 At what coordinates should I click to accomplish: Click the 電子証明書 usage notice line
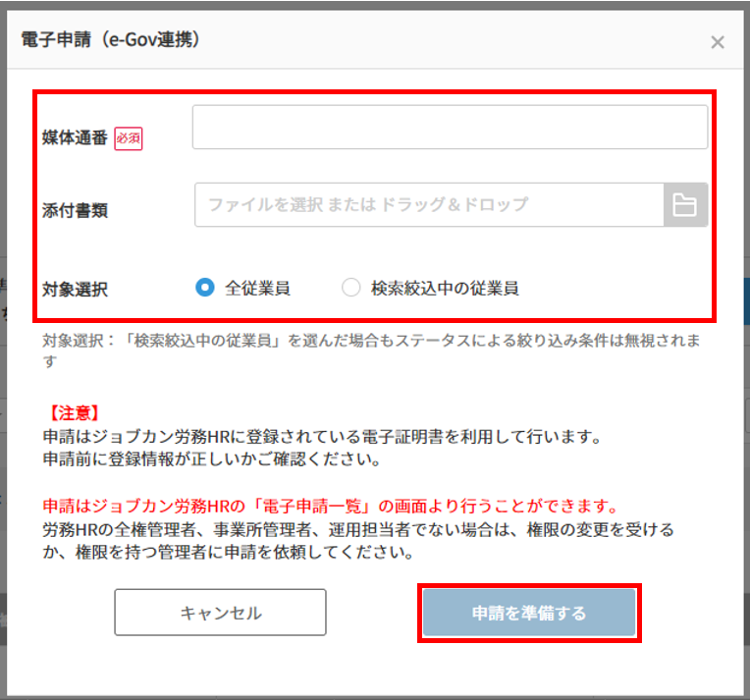point(322,436)
